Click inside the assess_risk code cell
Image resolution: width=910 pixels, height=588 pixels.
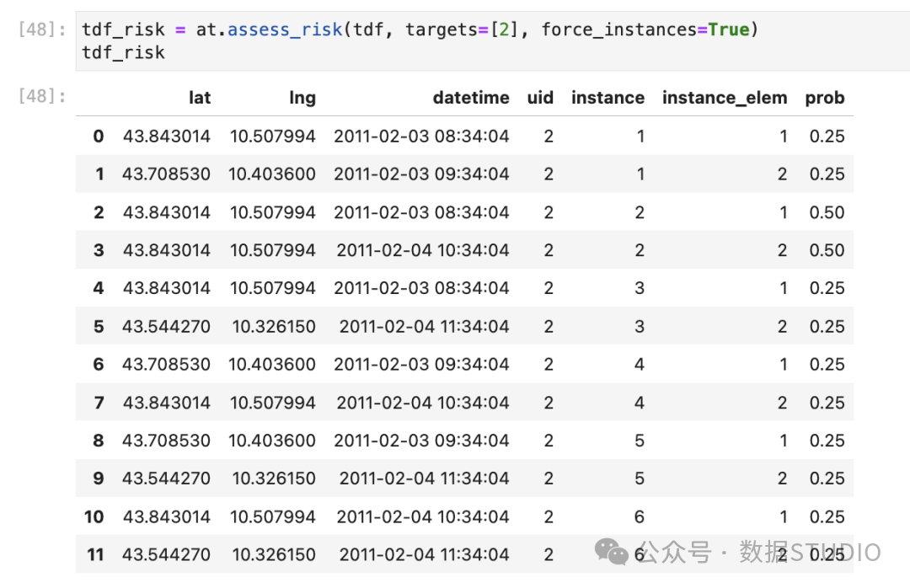[492, 40]
